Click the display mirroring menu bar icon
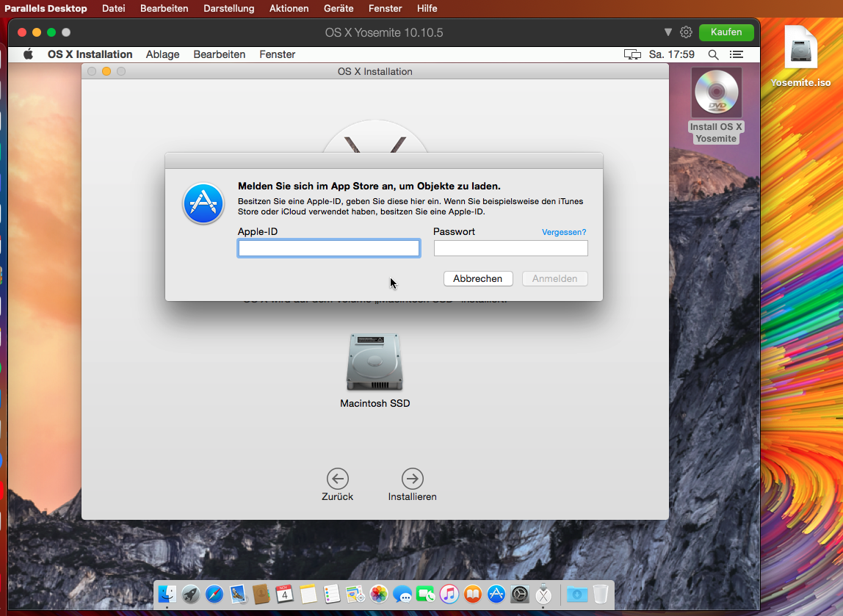Screen dimensions: 843x616 632,54
